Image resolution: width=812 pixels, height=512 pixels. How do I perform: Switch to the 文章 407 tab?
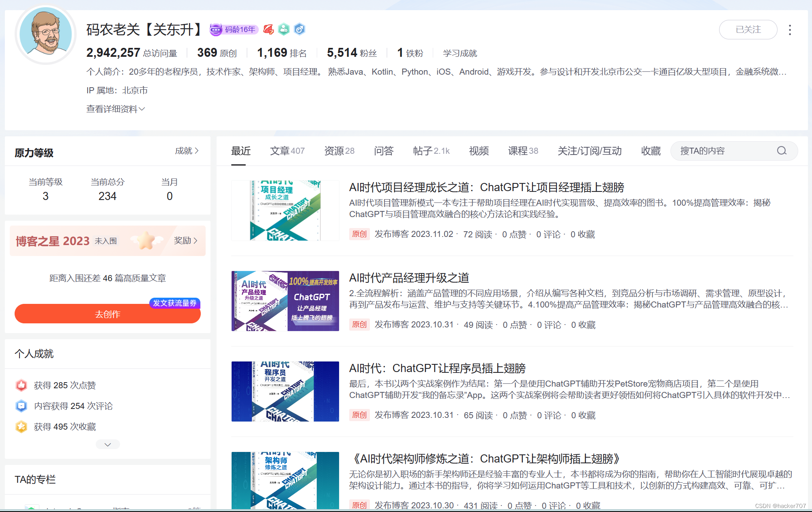coord(287,151)
